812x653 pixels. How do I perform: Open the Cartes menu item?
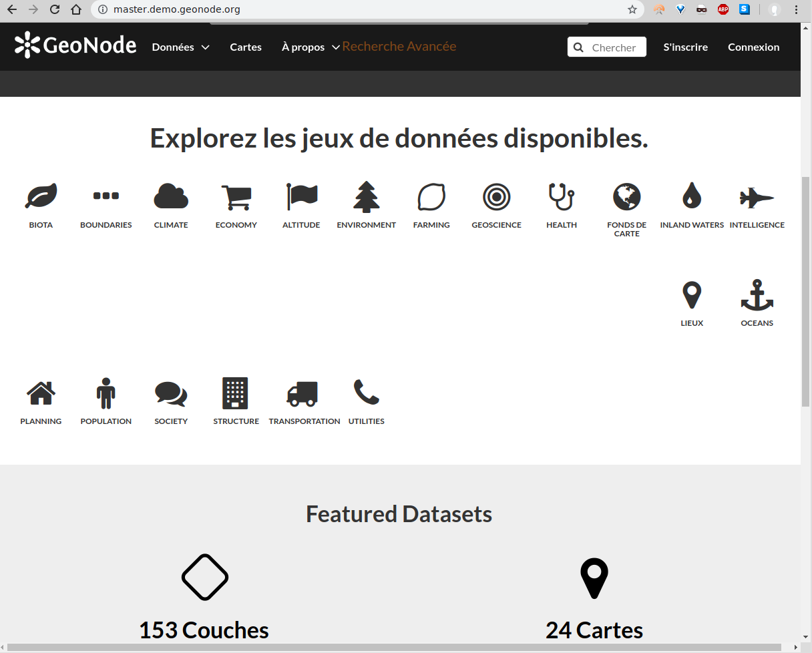coord(246,47)
